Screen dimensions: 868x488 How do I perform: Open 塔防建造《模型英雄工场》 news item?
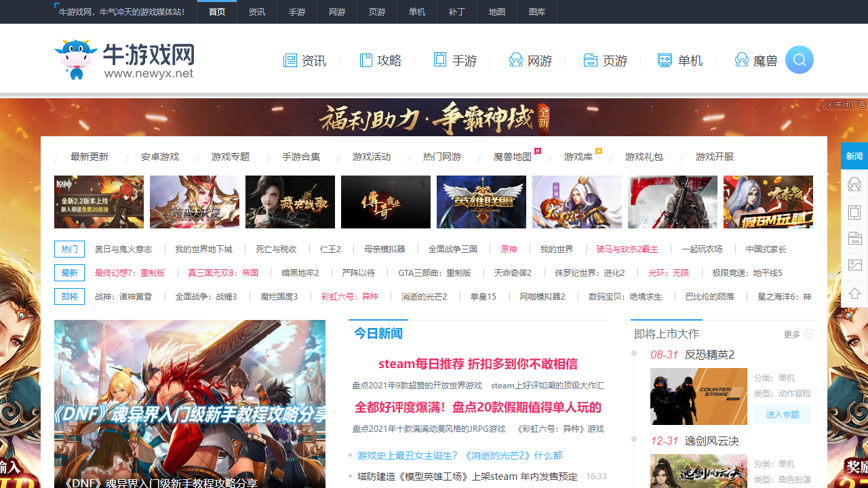[467, 476]
